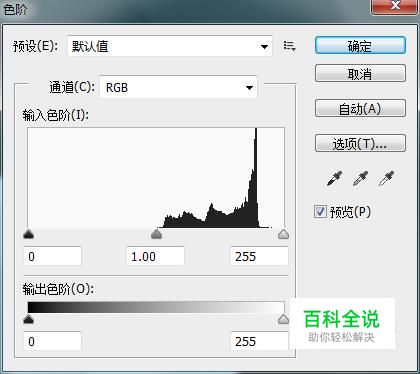
Task: Click the histogram display area
Action: (156, 178)
